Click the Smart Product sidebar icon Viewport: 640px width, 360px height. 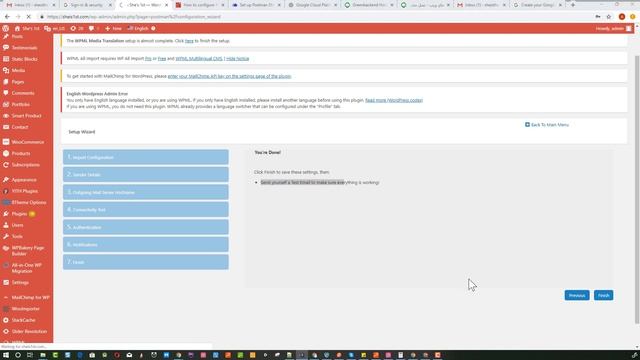point(6,116)
